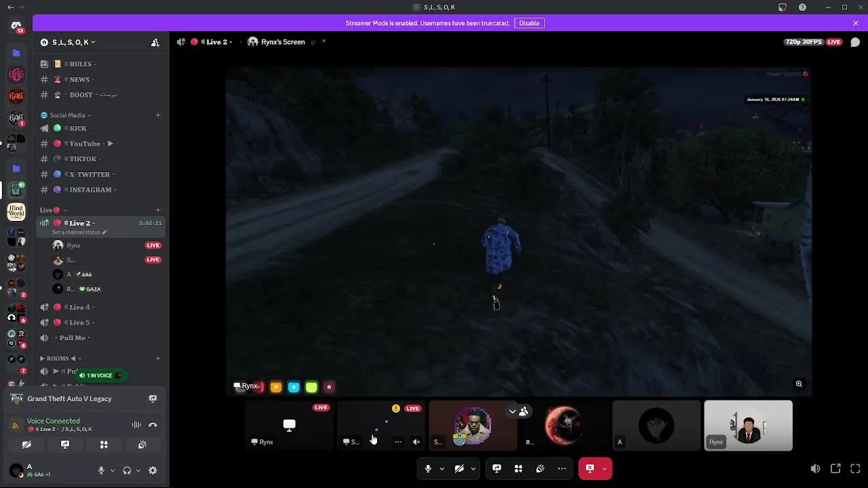This screenshot has width=868, height=488.
Task: Mute the S... stream tile audio
Action: pyautogui.click(x=416, y=442)
